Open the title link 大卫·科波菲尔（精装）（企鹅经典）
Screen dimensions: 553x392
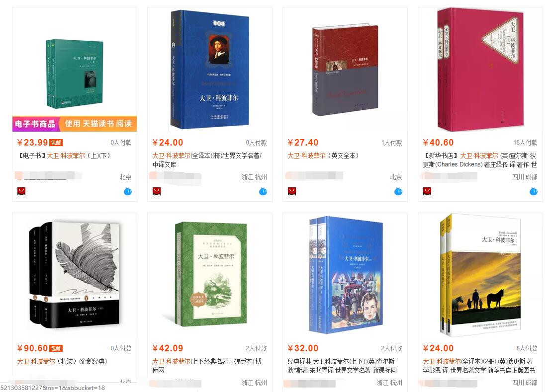coord(62,361)
